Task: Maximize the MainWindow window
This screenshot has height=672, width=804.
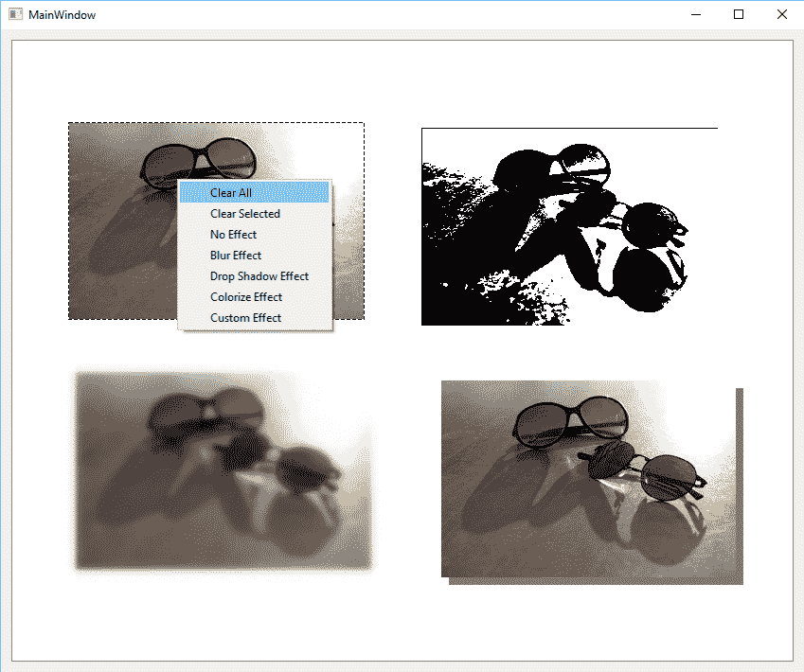Action: point(739,14)
